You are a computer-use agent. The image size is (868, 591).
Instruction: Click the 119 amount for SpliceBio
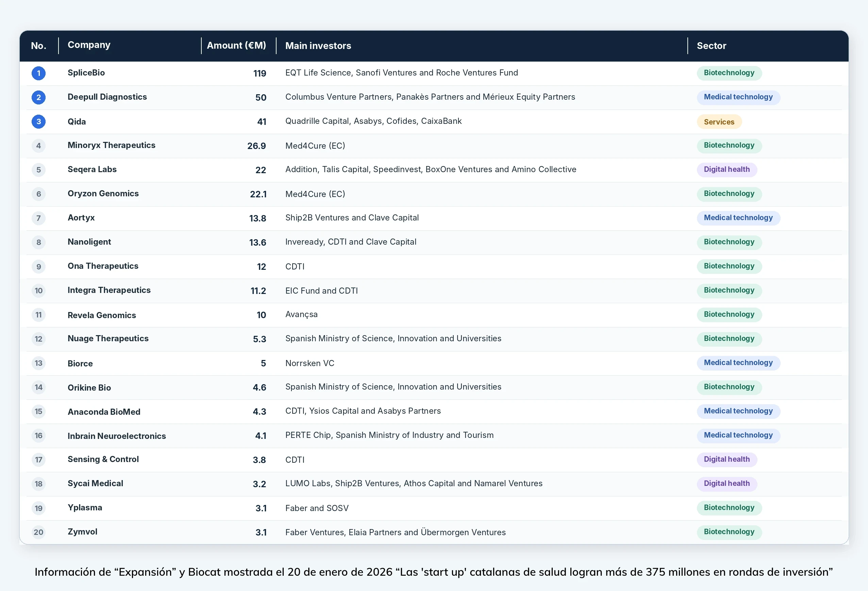pyautogui.click(x=260, y=73)
